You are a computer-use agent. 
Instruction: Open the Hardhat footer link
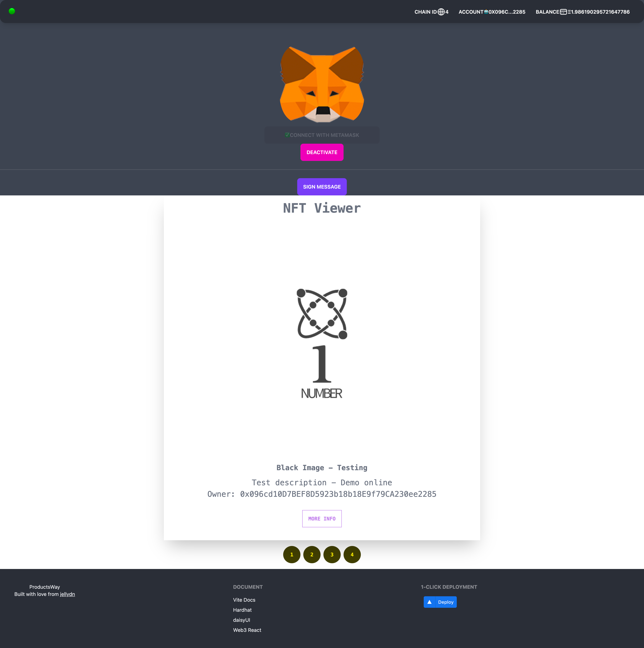click(x=242, y=610)
